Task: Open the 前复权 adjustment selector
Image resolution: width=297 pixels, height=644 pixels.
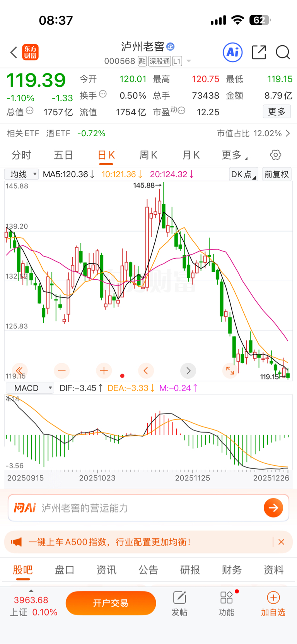Action: [x=277, y=174]
